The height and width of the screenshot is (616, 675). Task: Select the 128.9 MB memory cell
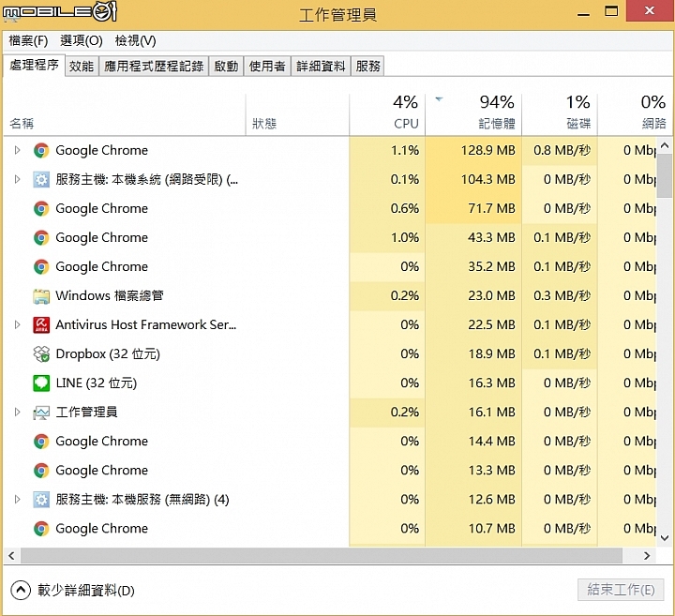473,150
